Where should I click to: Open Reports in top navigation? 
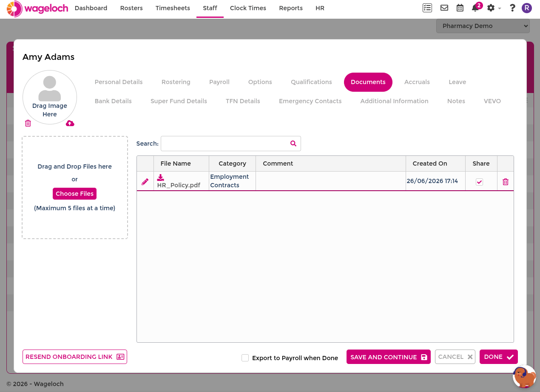(x=291, y=8)
